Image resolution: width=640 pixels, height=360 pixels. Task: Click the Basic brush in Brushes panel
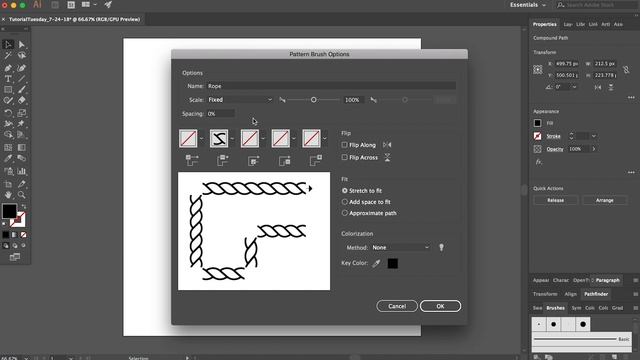pos(581,339)
